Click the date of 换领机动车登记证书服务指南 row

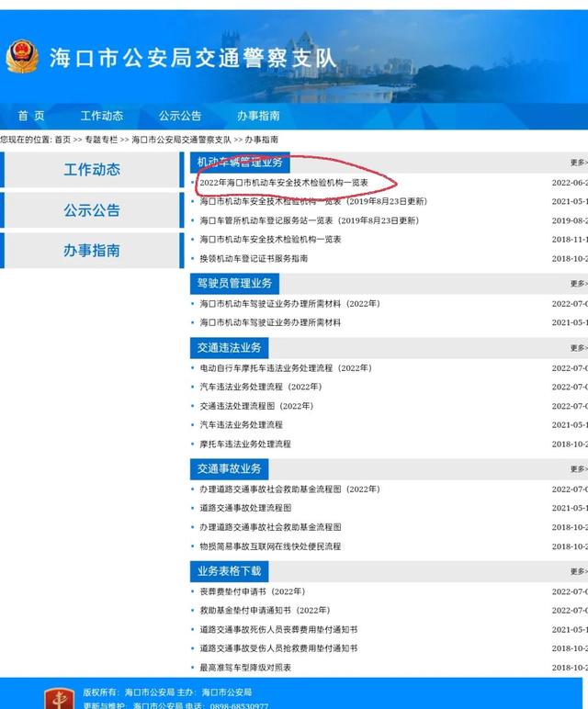(x=570, y=259)
